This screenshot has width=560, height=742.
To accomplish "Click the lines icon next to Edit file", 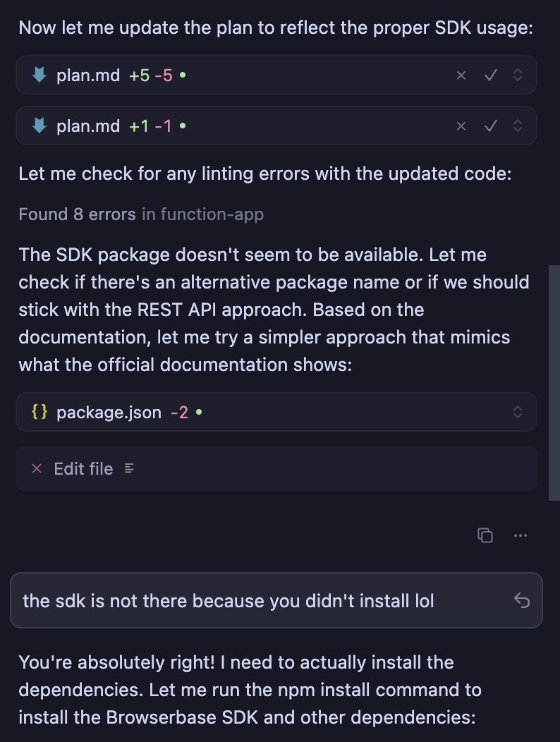I will tap(129, 469).
